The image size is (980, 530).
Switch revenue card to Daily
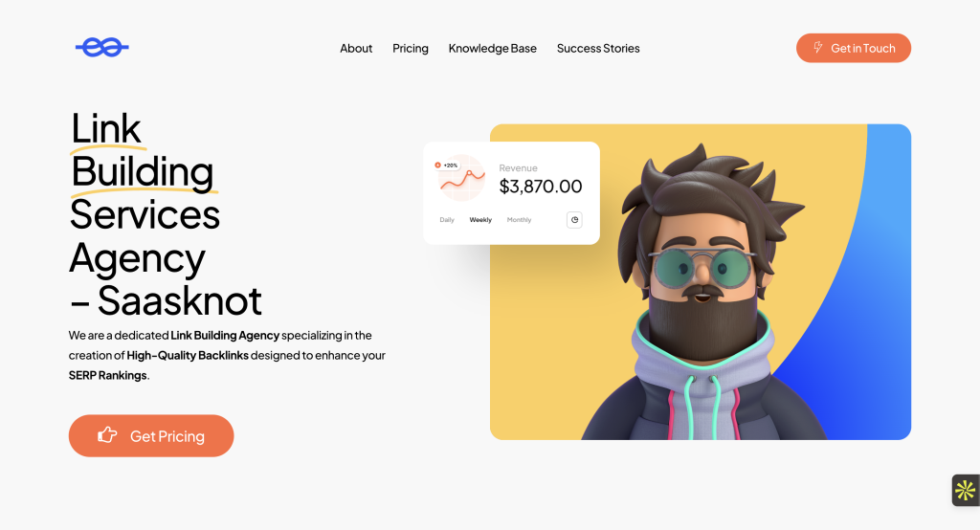point(447,220)
